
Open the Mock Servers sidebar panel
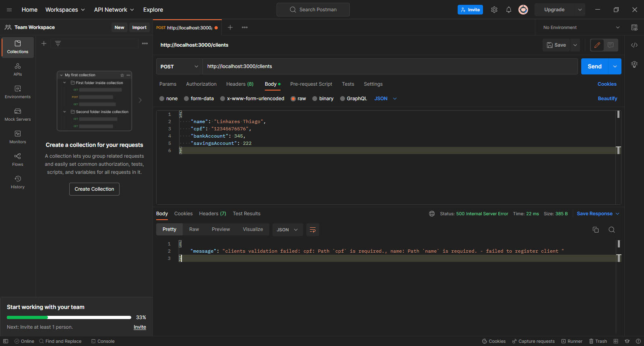click(18, 114)
